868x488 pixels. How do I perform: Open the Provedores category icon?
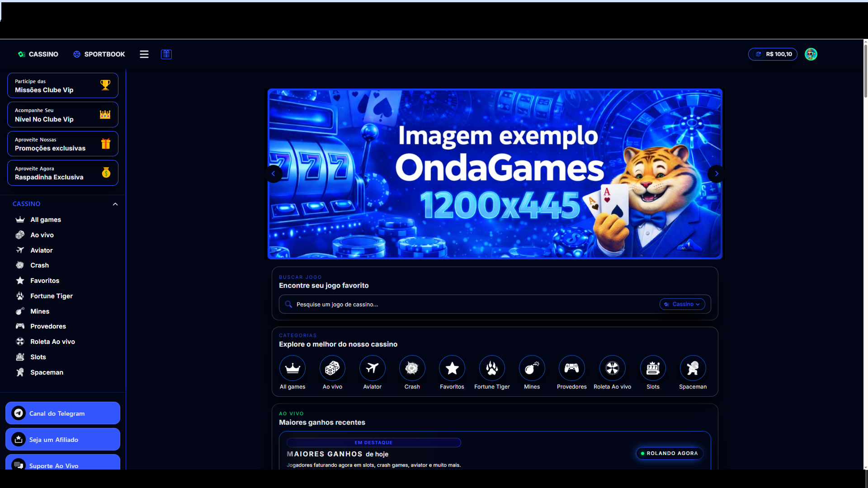(571, 368)
